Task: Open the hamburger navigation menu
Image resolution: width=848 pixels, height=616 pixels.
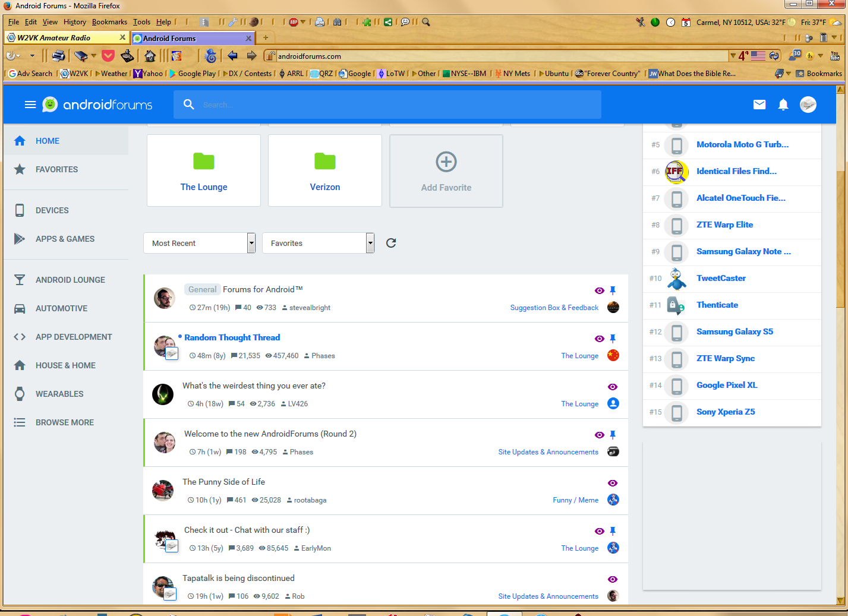Action: click(30, 105)
